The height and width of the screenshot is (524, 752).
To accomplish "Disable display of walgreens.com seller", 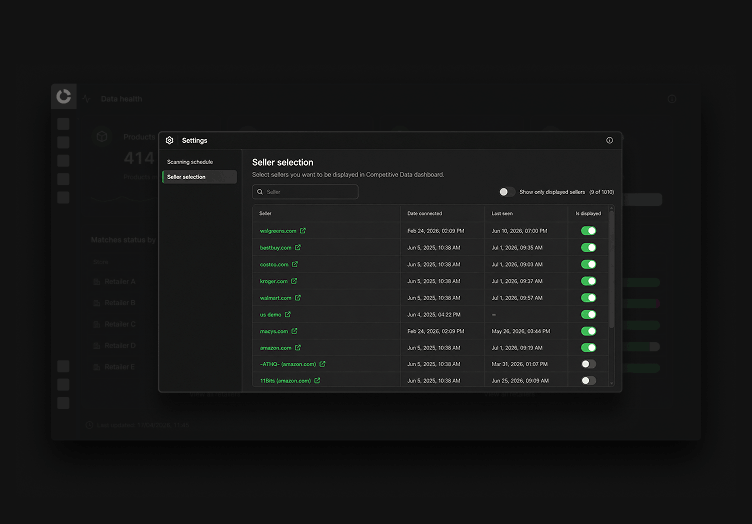I will [x=588, y=231].
